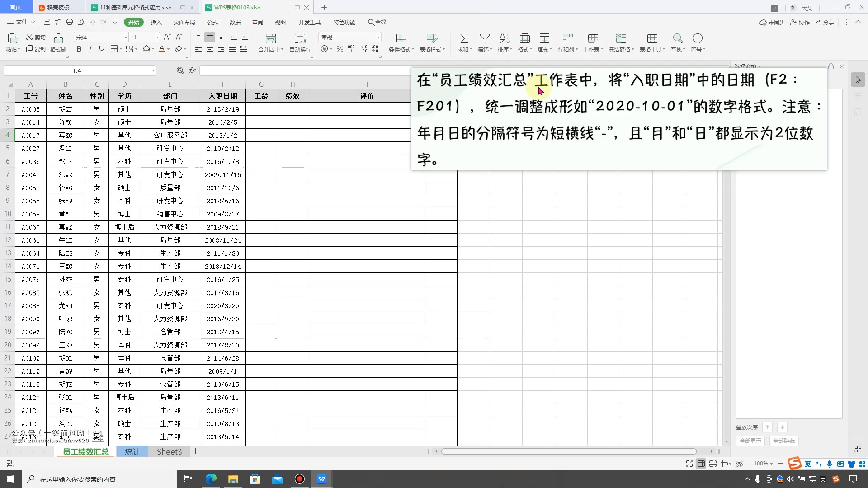Toggle underline formatting

coord(101,49)
